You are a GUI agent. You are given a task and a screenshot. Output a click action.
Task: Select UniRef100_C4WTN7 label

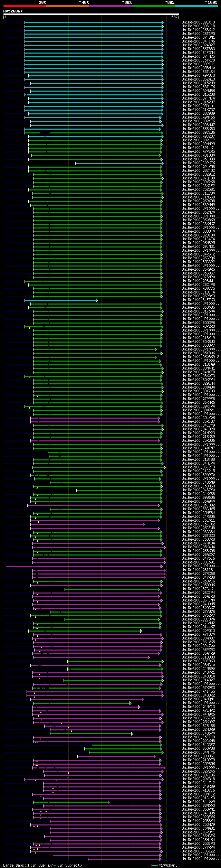coord(198,448)
